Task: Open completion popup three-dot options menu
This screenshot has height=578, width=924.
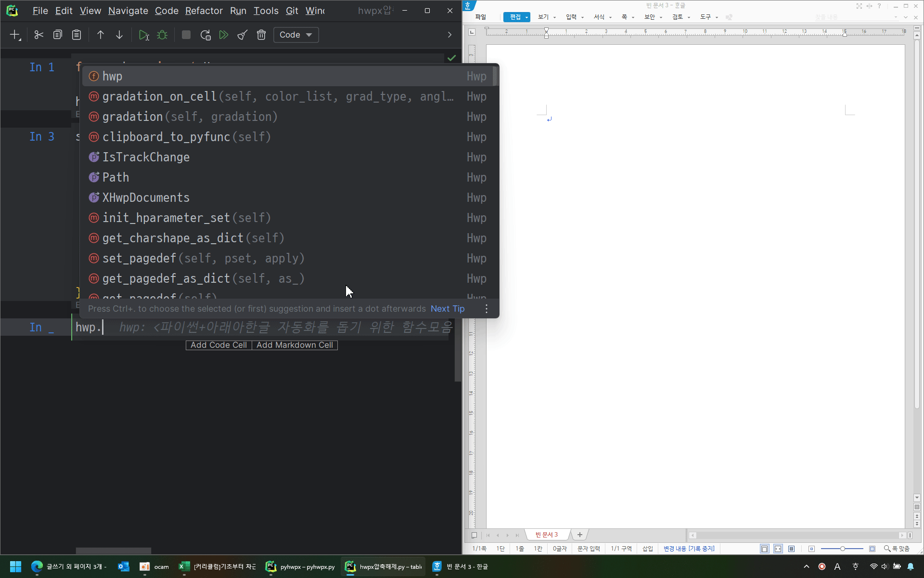Action: (487, 309)
